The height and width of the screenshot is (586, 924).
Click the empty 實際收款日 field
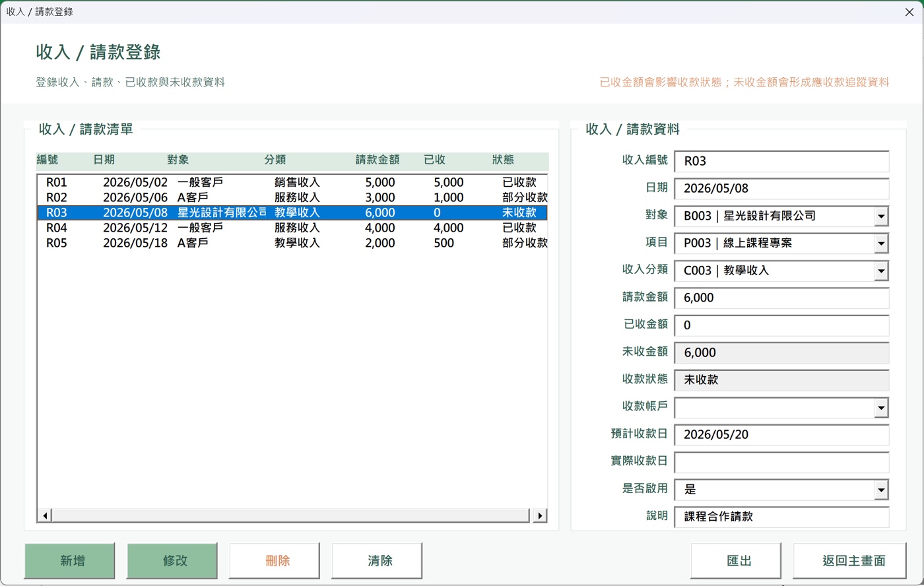tap(781, 462)
